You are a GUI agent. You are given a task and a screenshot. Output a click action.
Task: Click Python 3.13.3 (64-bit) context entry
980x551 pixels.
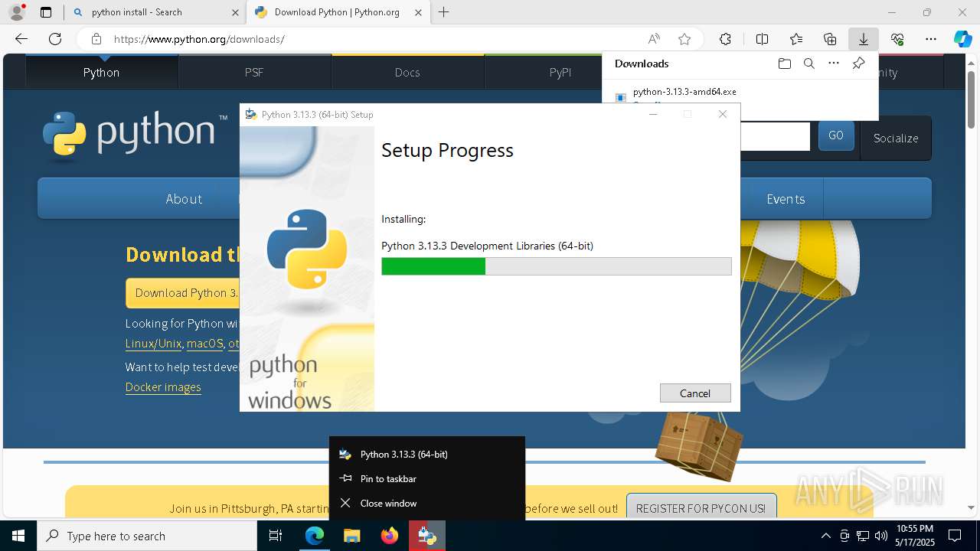click(x=427, y=454)
